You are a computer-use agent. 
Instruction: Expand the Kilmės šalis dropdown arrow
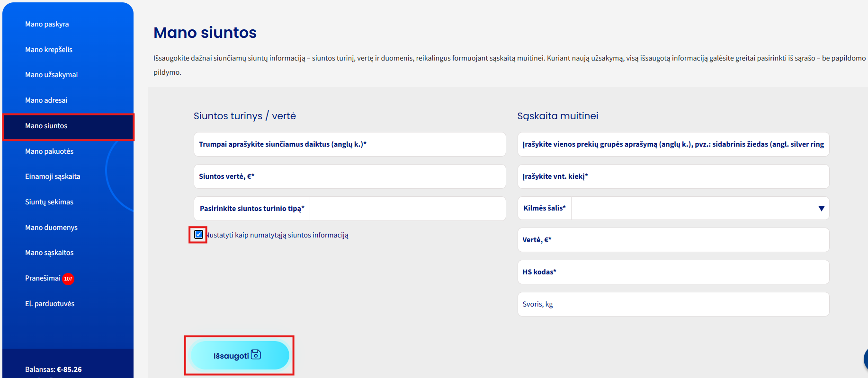(x=821, y=209)
